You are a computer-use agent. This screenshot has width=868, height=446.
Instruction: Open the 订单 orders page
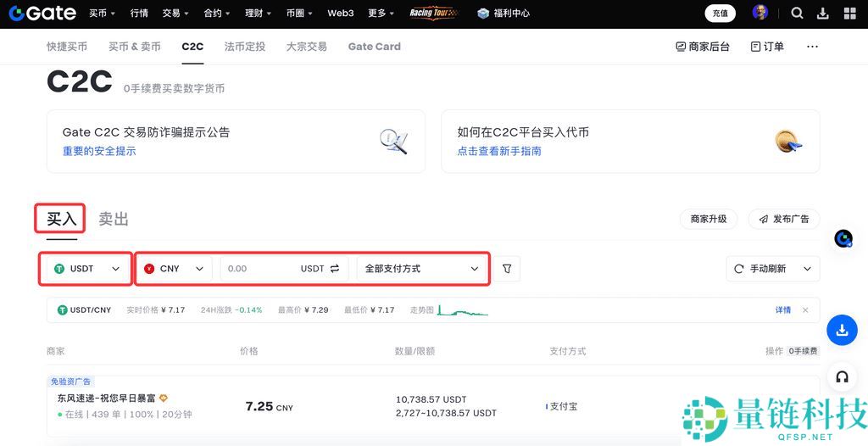click(x=767, y=47)
